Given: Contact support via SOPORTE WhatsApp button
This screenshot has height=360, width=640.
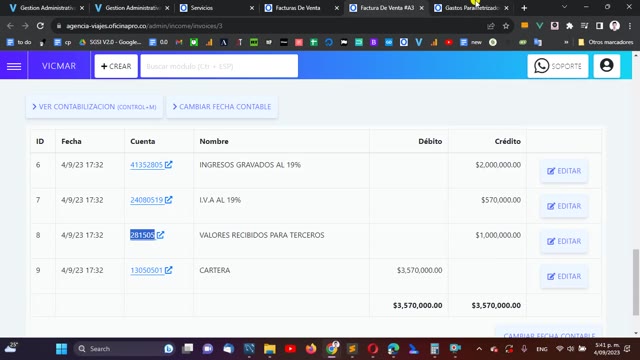Looking at the screenshot, I should [x=558, y=66].
